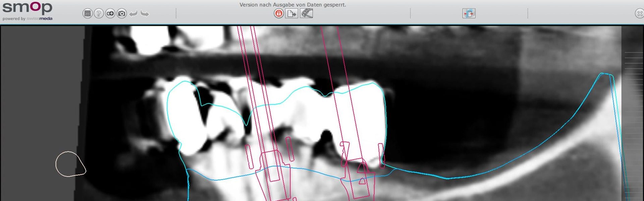
Task: Click the tooth alignment arrows icon
Action: click(469, 13)
